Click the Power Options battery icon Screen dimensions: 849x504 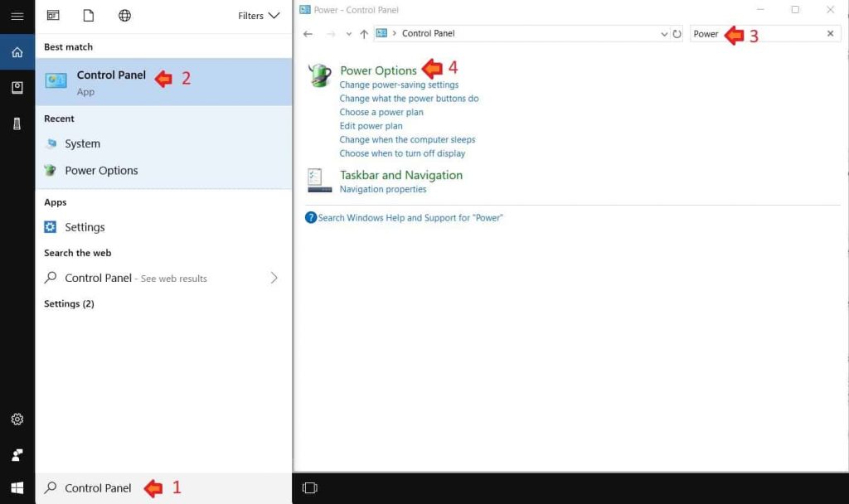tap(322, 76)
